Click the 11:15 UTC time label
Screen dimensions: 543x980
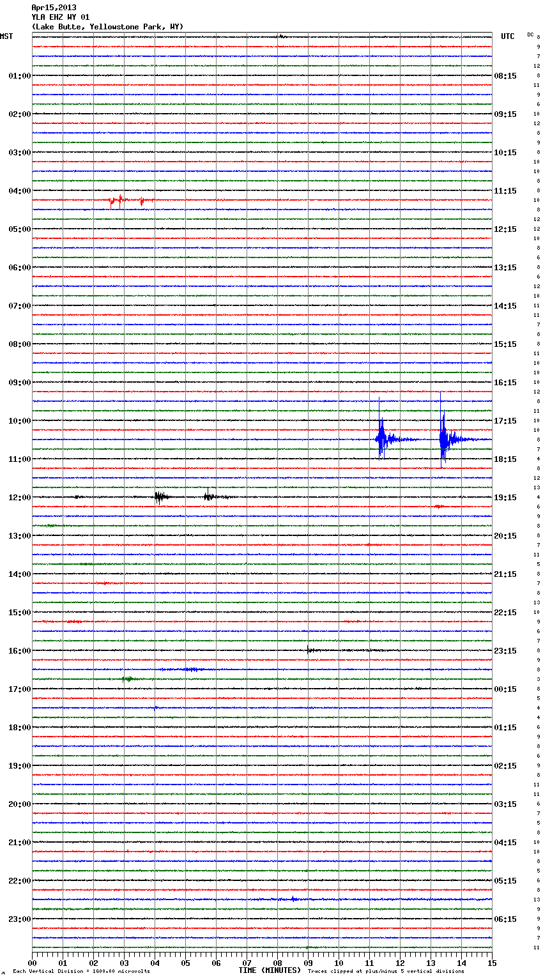505,191
